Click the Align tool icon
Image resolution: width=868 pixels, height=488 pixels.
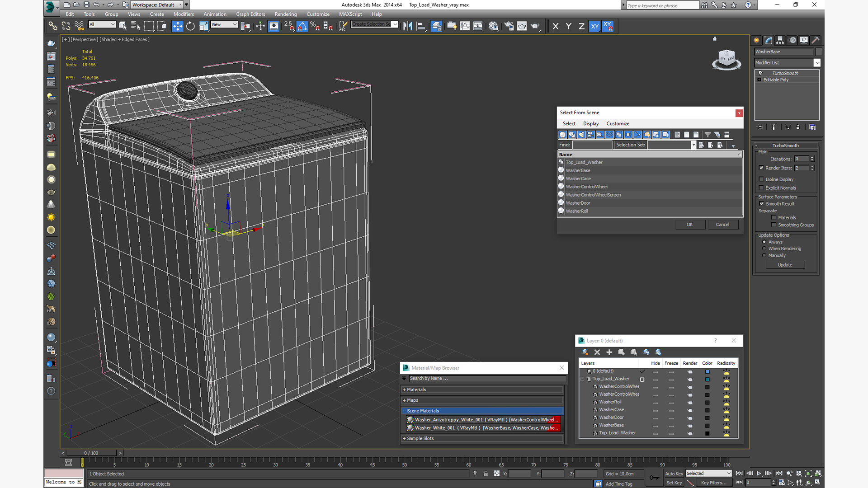pyautogui.click(x=421, y=26)
